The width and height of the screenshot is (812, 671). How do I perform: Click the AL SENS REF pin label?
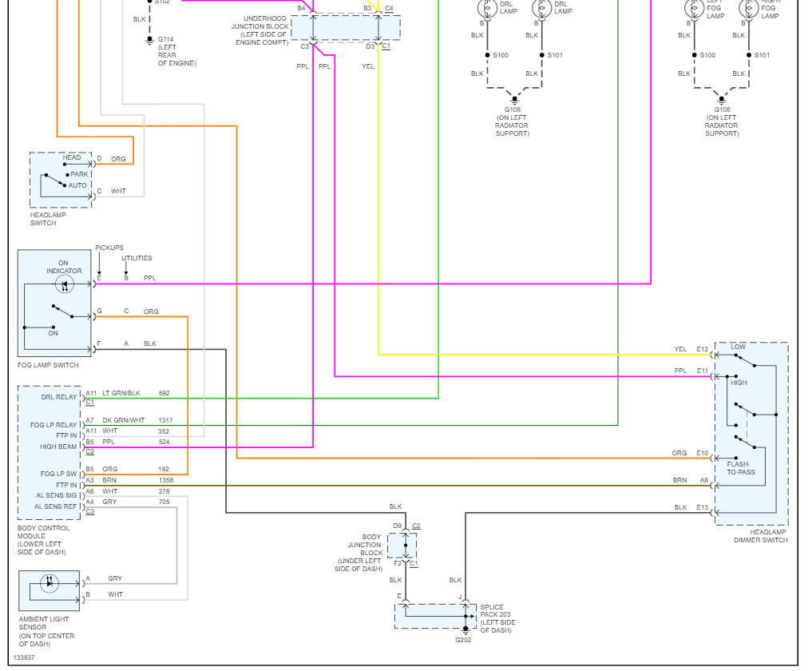(55, 506)
